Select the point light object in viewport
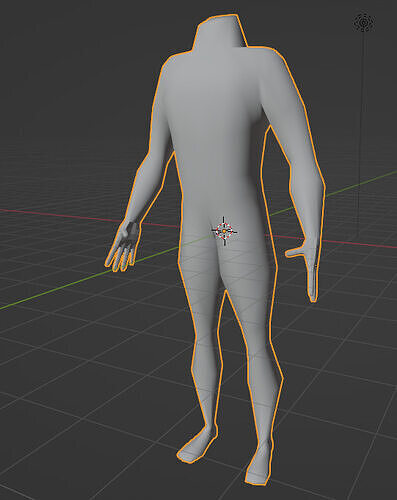The width and height of the screenshot is (397, 500). point(364,22)
